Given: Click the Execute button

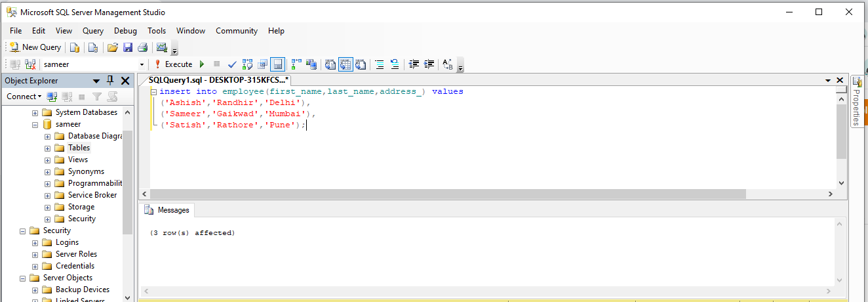Looking at the screenshot, I should coord(174,64).
